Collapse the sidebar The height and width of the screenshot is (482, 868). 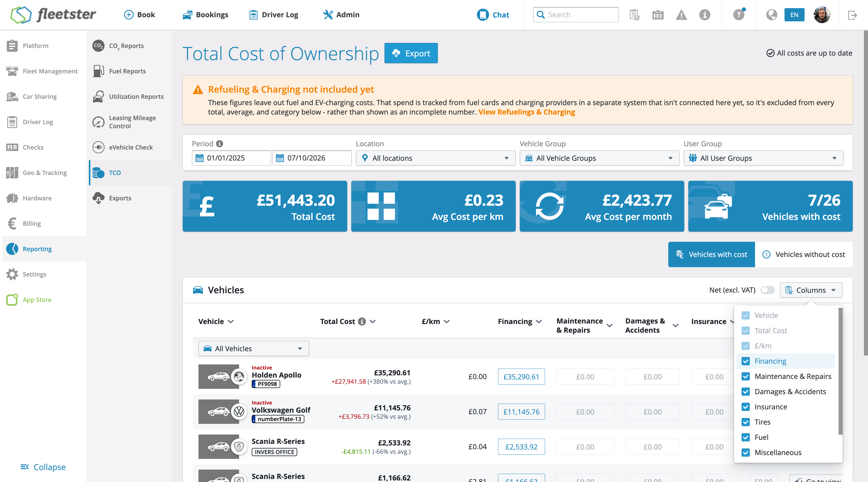pyautogui.click(x=43, y=467)
